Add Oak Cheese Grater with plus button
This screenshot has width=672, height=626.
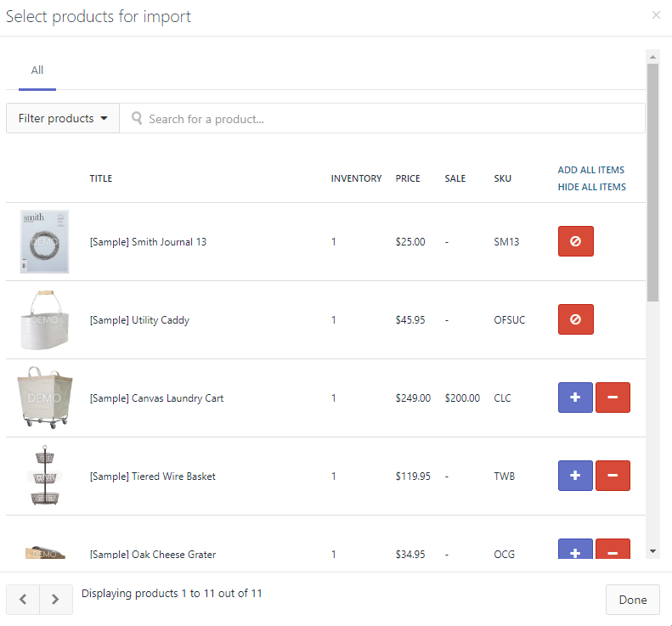point(575,550)
